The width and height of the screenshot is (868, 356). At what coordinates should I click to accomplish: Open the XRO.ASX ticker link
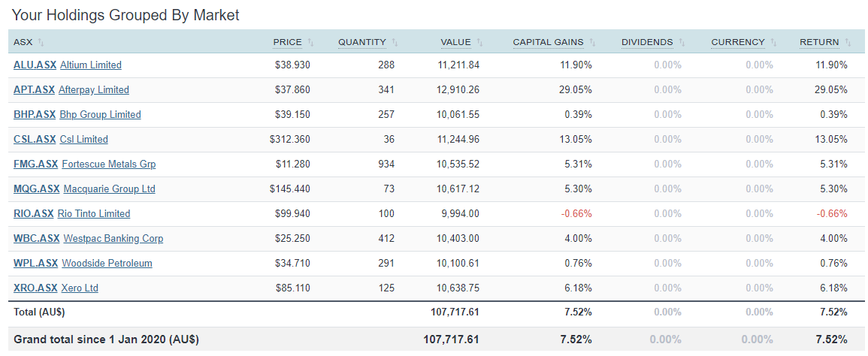(x=35, y=288)
